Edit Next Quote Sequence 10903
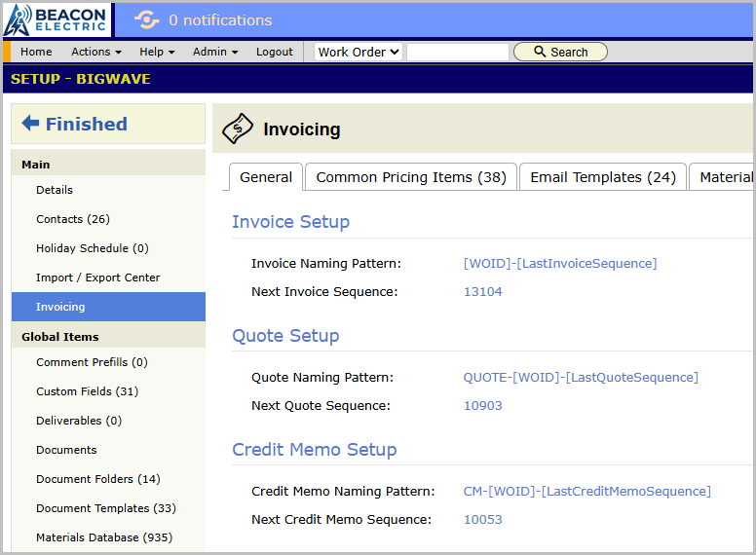Viewport: 756px width, 555px height. click(482, 406)
